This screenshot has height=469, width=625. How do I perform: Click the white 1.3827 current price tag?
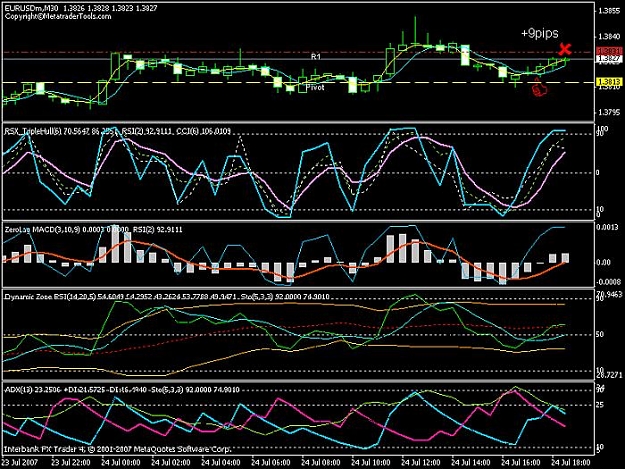point(609,59)
